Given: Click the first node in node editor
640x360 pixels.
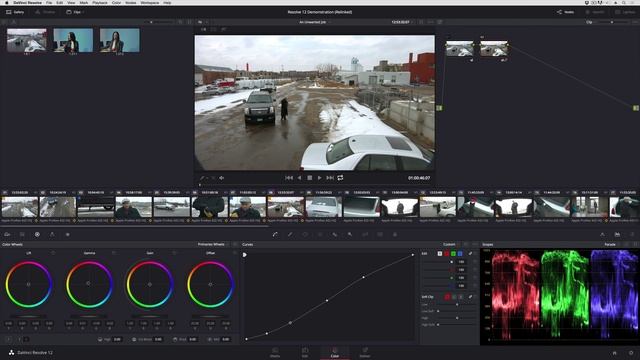Looking at the screenshot, I should pyautogui.click(x=460, y=49).
